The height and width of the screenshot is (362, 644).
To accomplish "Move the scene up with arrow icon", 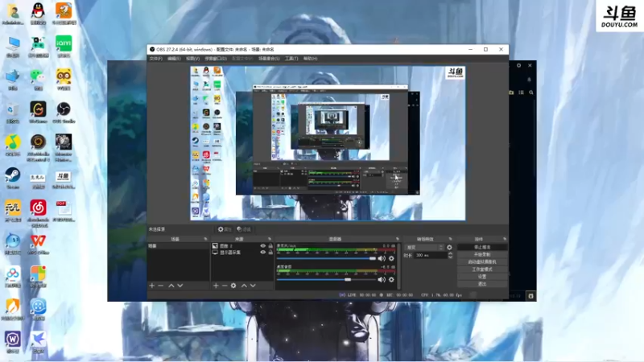I will tap(171, 286).
